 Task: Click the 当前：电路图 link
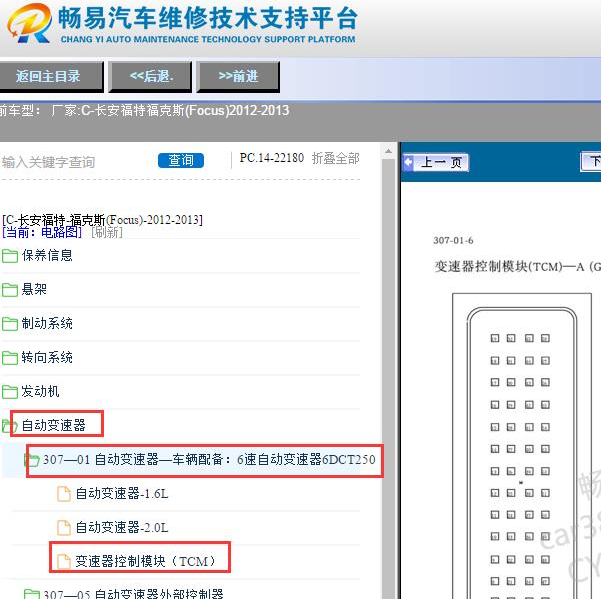[x=42, y=232]
